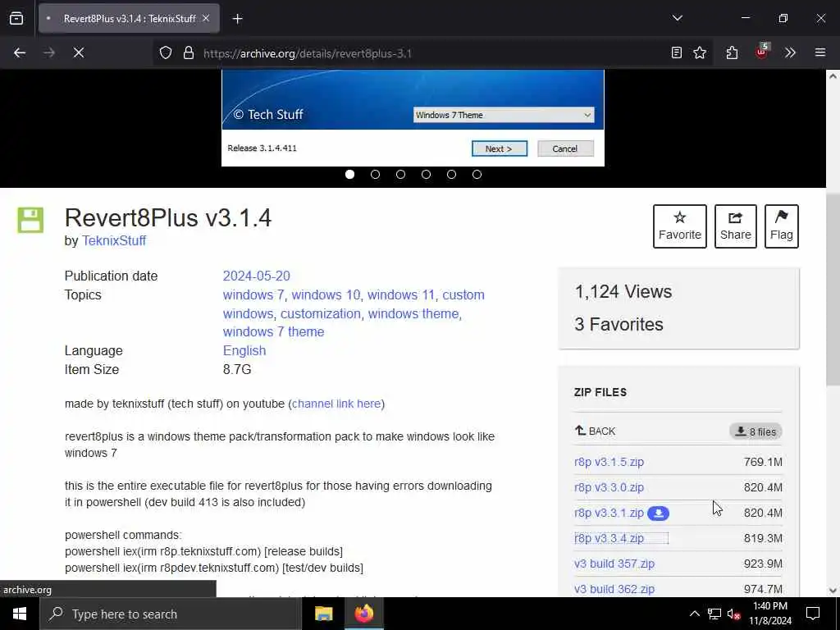Toggle reader view icon in address bar
The image size is (840, 630).
pyautogui.click(x=677, y=52)
